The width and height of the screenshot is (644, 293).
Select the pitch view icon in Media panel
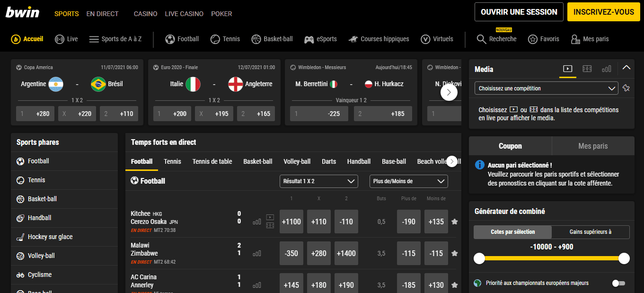click(x=587, y=69)
